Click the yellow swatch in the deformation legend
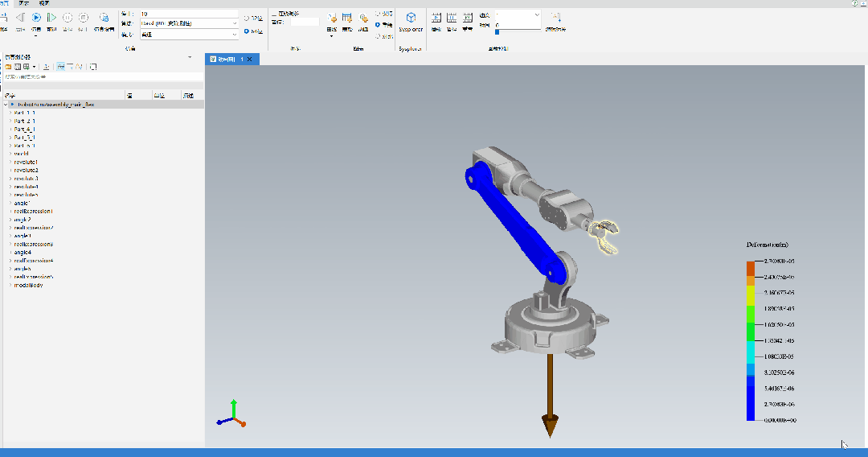This screenshot has height=457, width=868. tap(751, 296)
